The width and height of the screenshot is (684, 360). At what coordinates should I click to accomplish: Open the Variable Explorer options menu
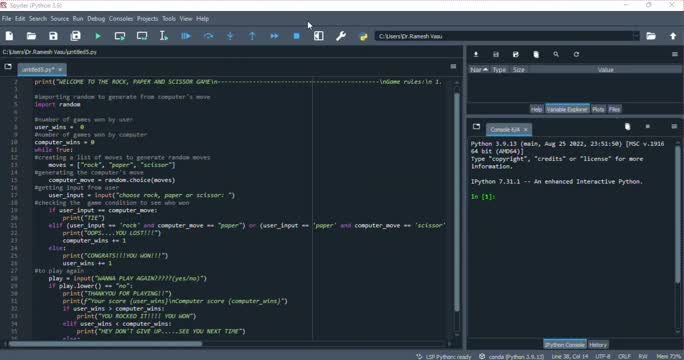675,55
